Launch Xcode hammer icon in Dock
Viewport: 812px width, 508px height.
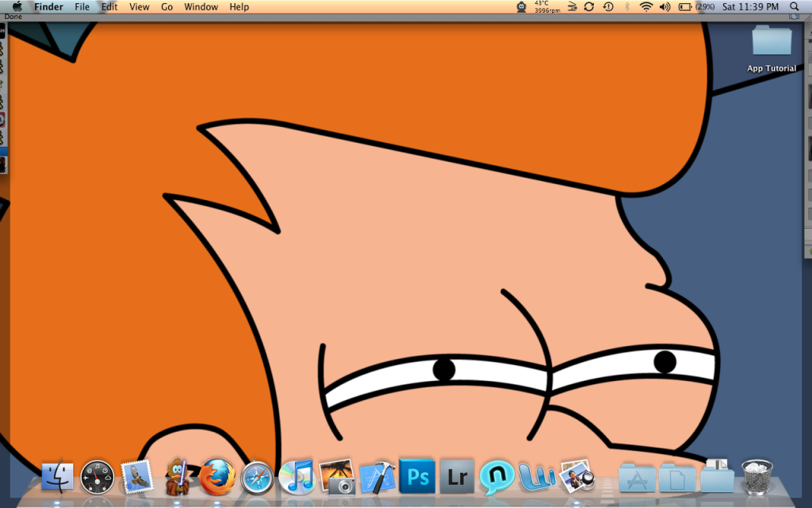tap(377, 477)
